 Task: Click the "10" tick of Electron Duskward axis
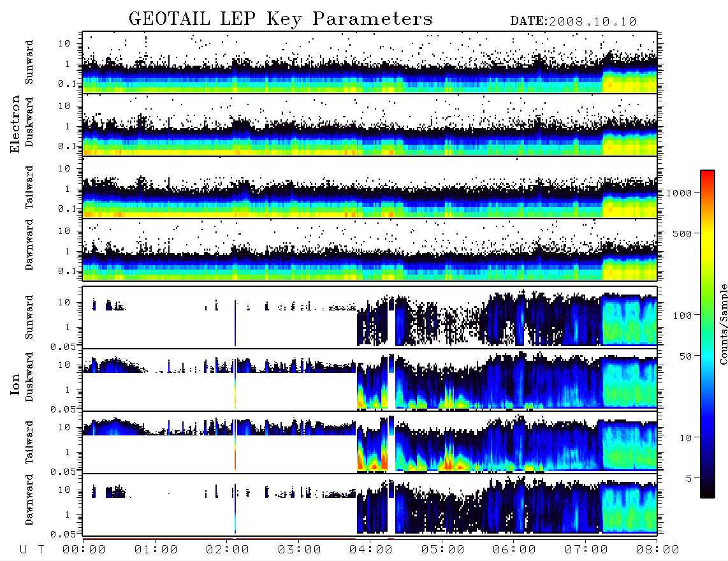[x=64, y=106]
